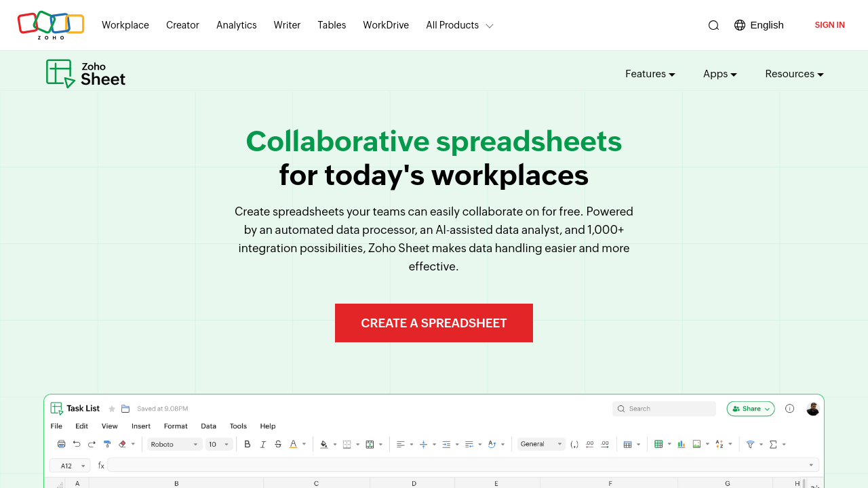Apply AutoSum using the sigma icon

(774, 444)
